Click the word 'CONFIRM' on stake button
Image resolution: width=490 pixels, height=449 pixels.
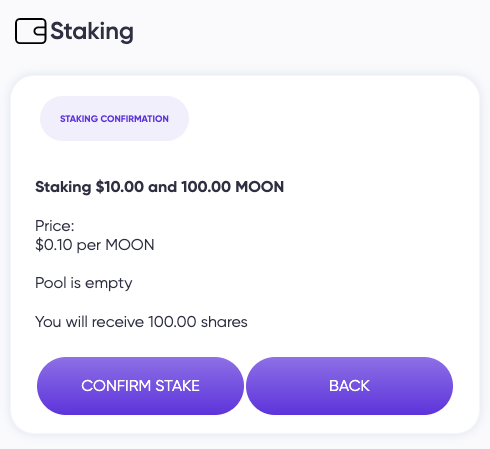[116, 386]
